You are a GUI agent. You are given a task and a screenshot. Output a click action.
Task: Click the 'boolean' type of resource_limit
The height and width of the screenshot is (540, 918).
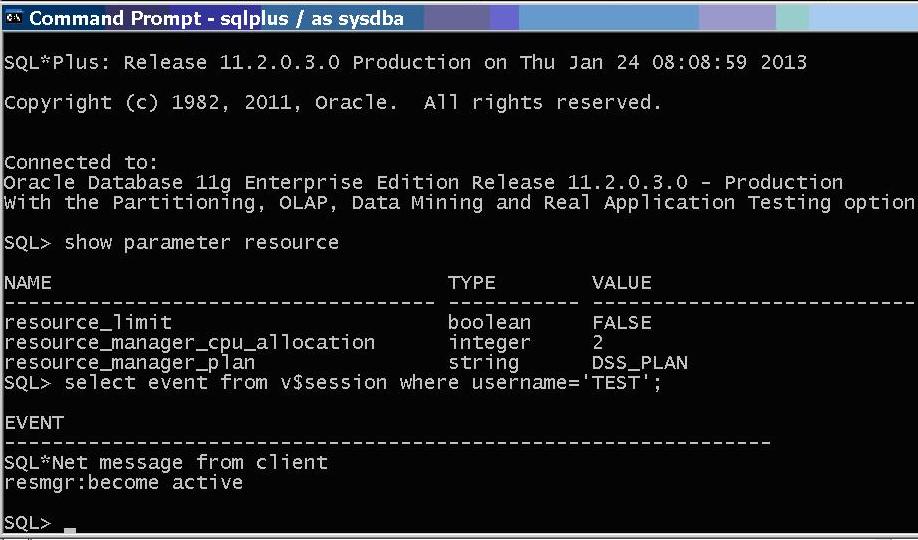tap(489, 323)
